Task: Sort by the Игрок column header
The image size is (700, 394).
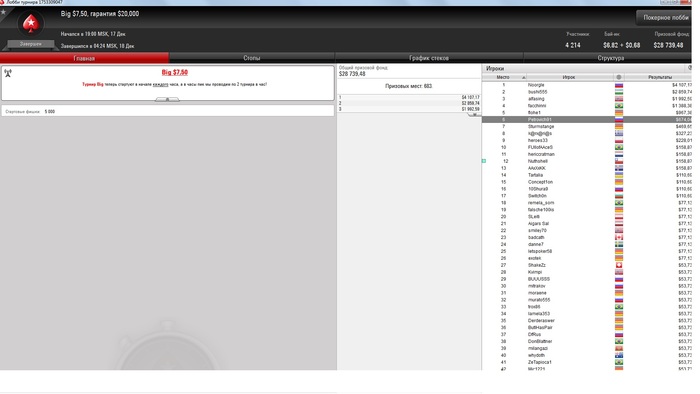Action: pyautogui.click(x=569, y=77)
